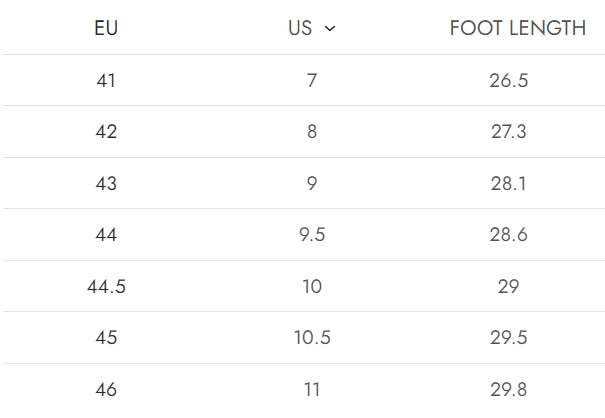Pick the 29.5 foot length value

[x=508, y=338]
